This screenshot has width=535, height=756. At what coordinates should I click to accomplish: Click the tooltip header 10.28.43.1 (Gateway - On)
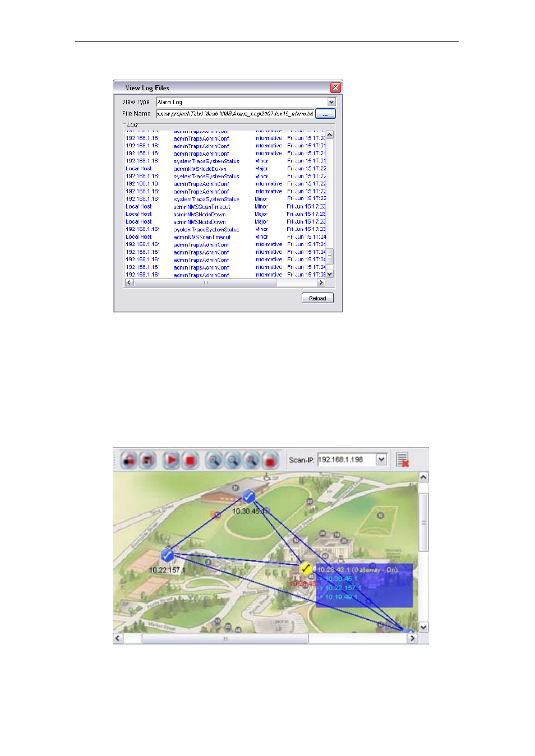point(358,570)
